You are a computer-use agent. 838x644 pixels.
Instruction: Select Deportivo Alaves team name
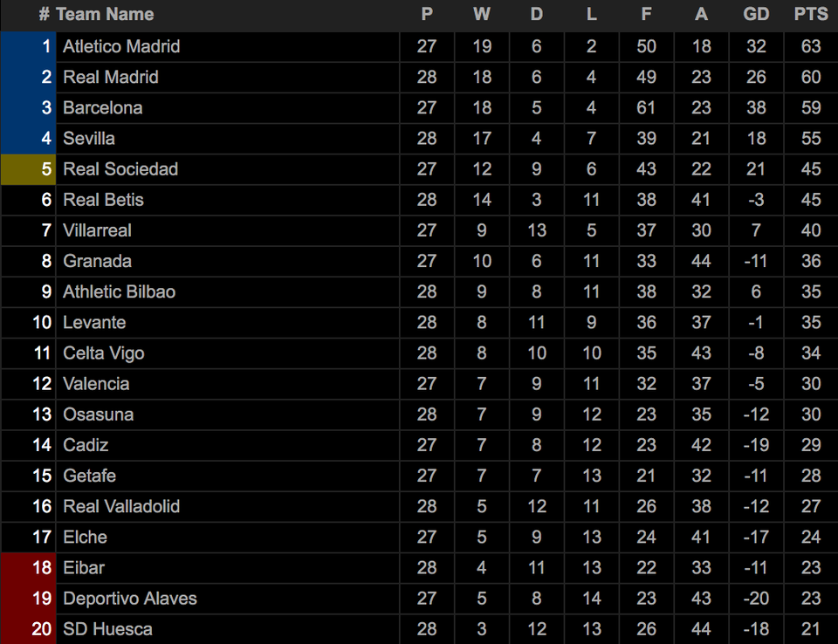tap(130, 599)
